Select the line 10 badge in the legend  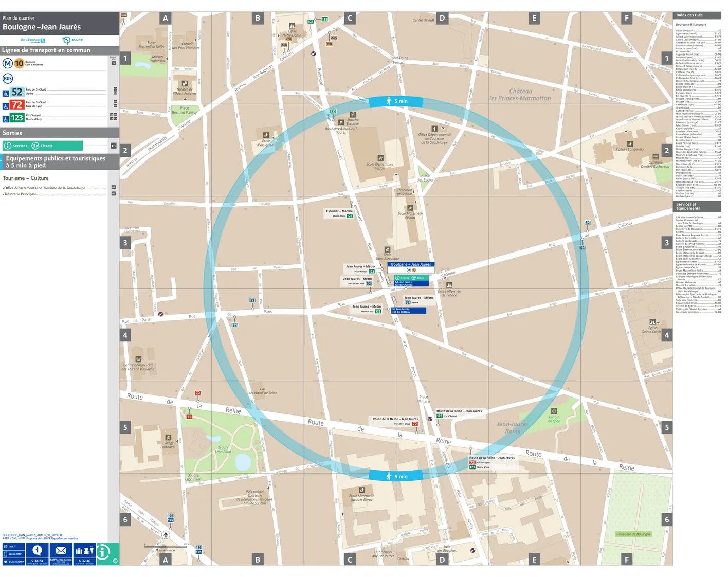[19, 63]
